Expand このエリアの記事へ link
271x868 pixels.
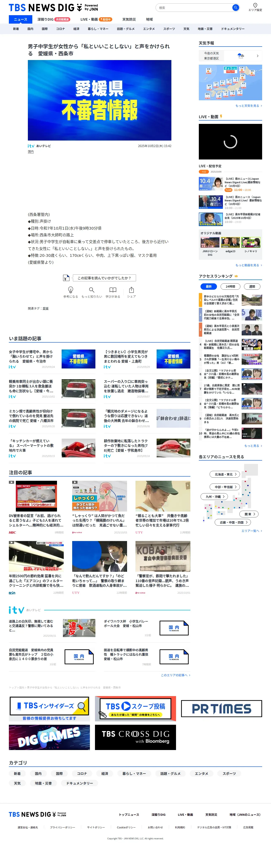coord(175,675)
